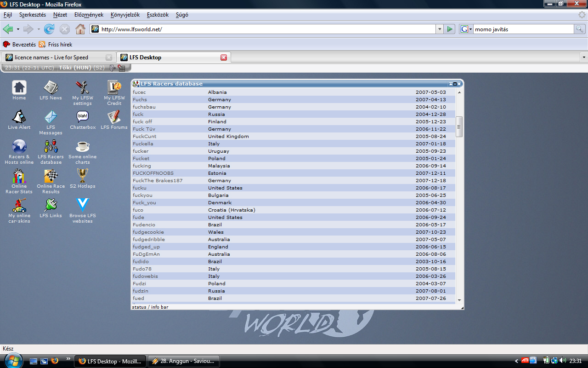
Task: Open Some online charts icon
Action: point(83,151)
